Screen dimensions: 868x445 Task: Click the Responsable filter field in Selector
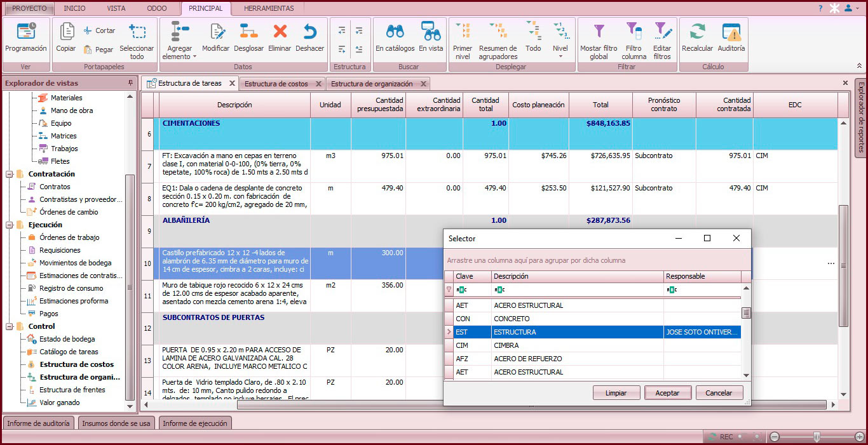[702, 289]
